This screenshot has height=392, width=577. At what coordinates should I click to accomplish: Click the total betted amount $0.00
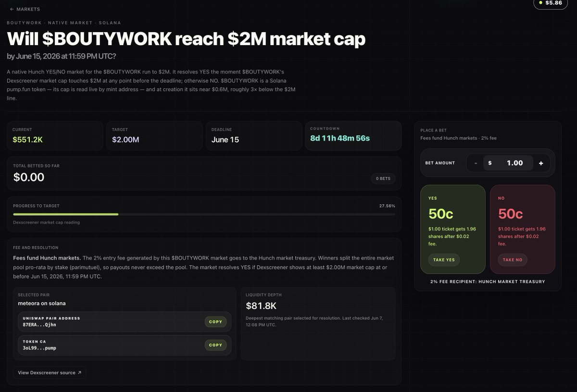pyautogui.click(x=28, y=177)
